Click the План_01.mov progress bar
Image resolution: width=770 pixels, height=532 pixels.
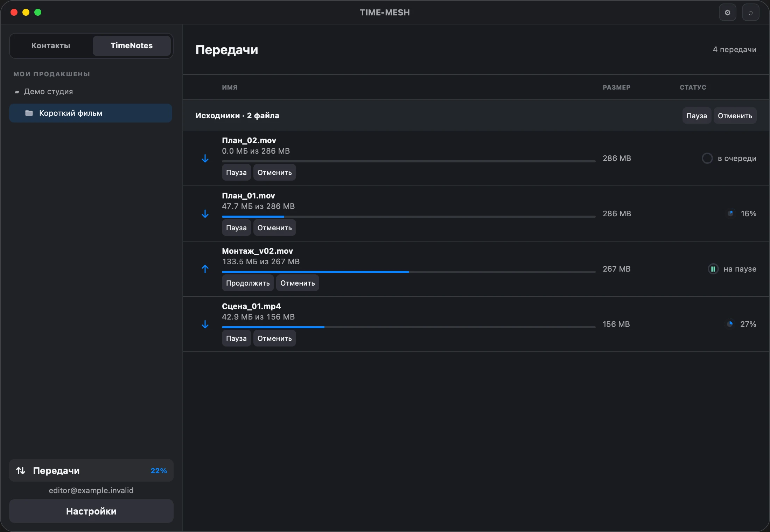click(409, 217)
